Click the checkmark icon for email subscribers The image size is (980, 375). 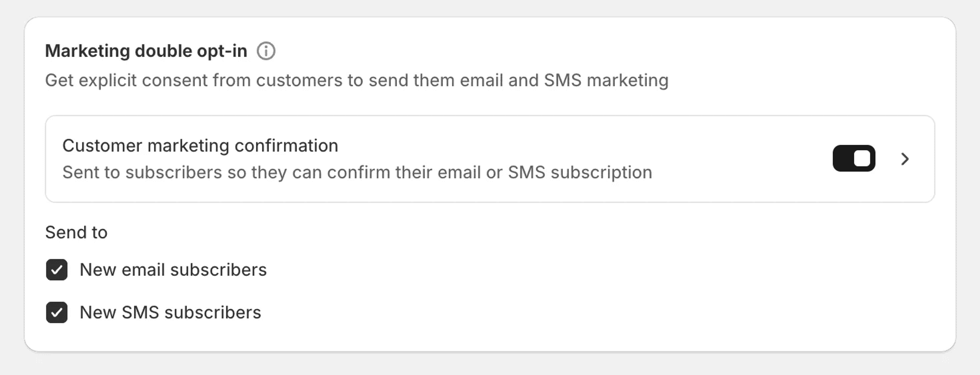57,270
